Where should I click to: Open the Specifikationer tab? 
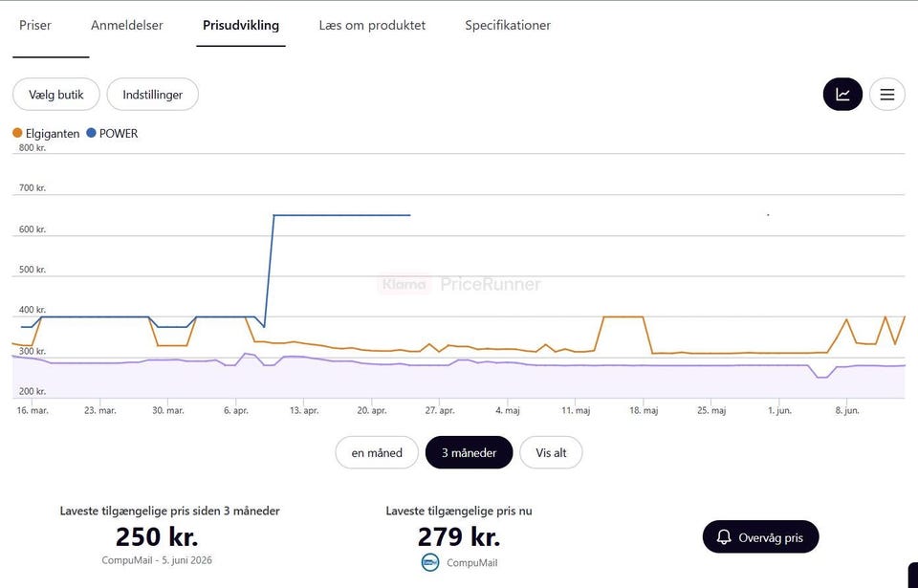click(x=508, y=25)
